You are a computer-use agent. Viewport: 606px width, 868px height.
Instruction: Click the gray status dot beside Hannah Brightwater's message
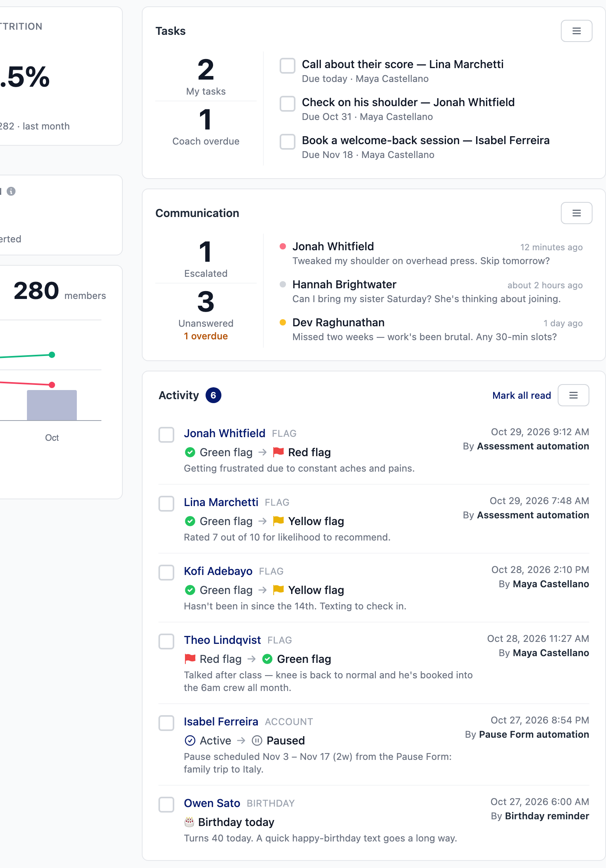coord(283,284)
